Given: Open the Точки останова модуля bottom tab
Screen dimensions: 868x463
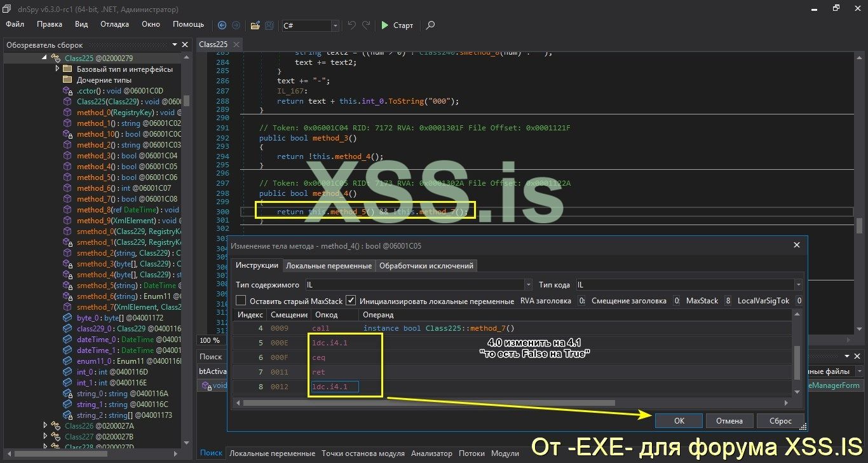Looking at the screenshot, I should click(x=363, y=453).
